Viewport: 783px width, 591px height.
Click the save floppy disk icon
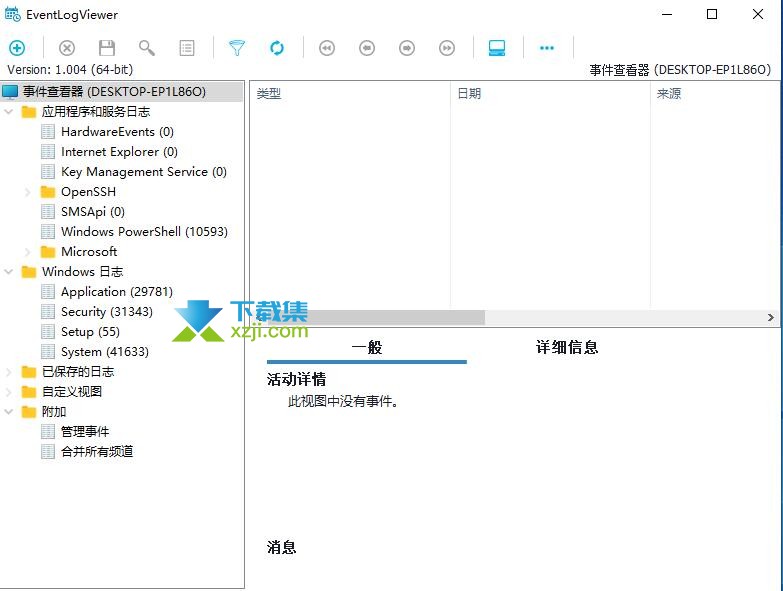pyautogui.click(x=107, y=48)
